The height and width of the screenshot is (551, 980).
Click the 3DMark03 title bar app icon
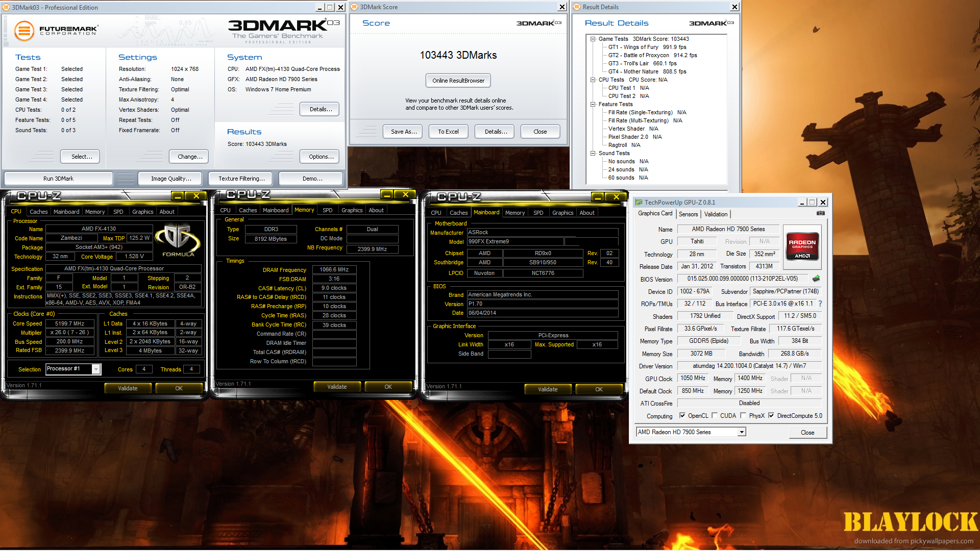[7, 7]
